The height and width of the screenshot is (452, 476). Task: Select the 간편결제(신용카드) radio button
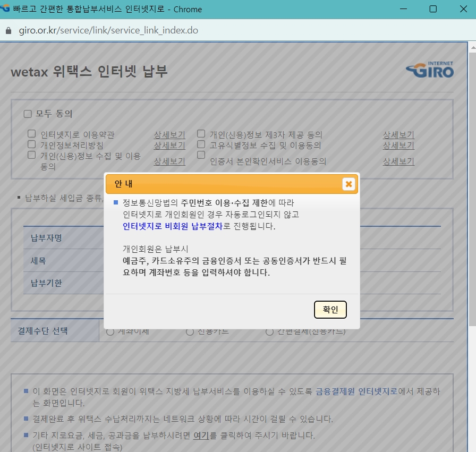[269, 332]
